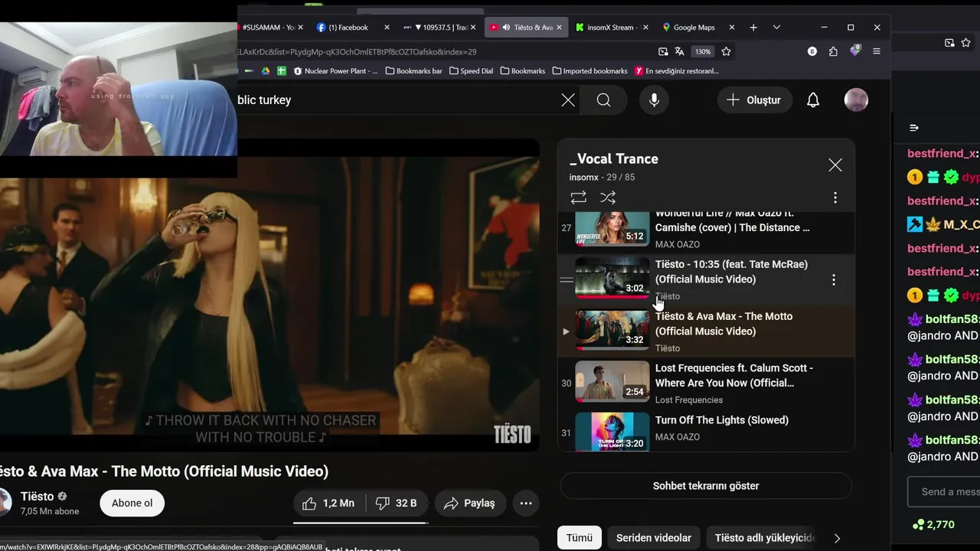Switch to #SUSAMAM browser tab

click(268, 28)
